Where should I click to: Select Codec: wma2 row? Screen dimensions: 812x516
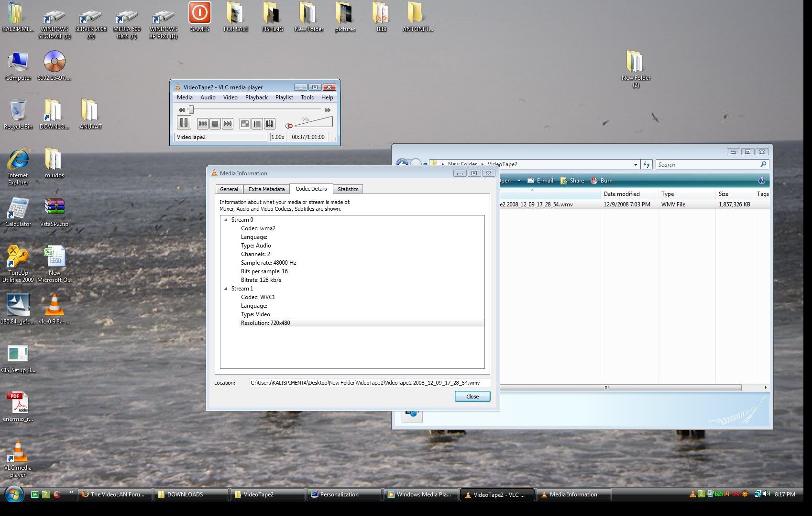258,228
